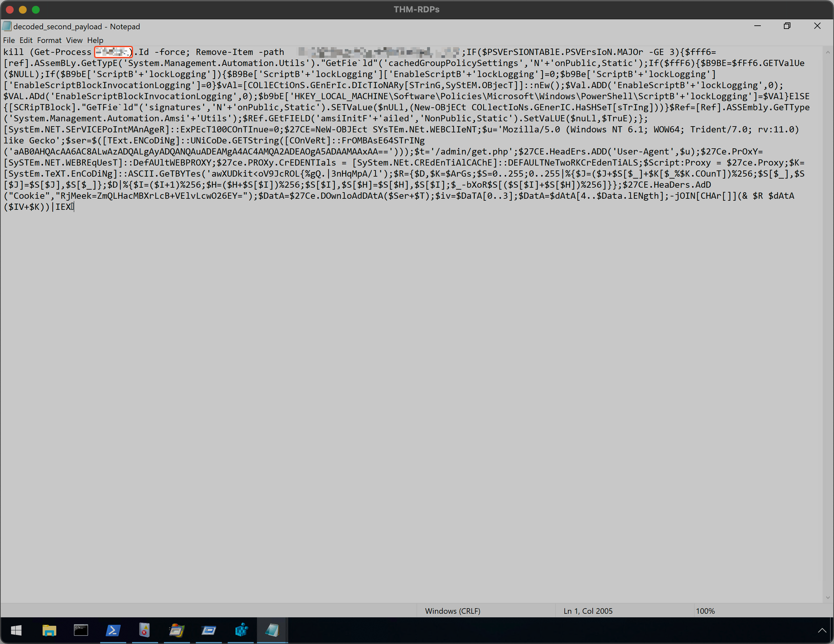Click the final 'IEX' at end of text
Screen dimensions: 834x644
(x=63, y=207)
